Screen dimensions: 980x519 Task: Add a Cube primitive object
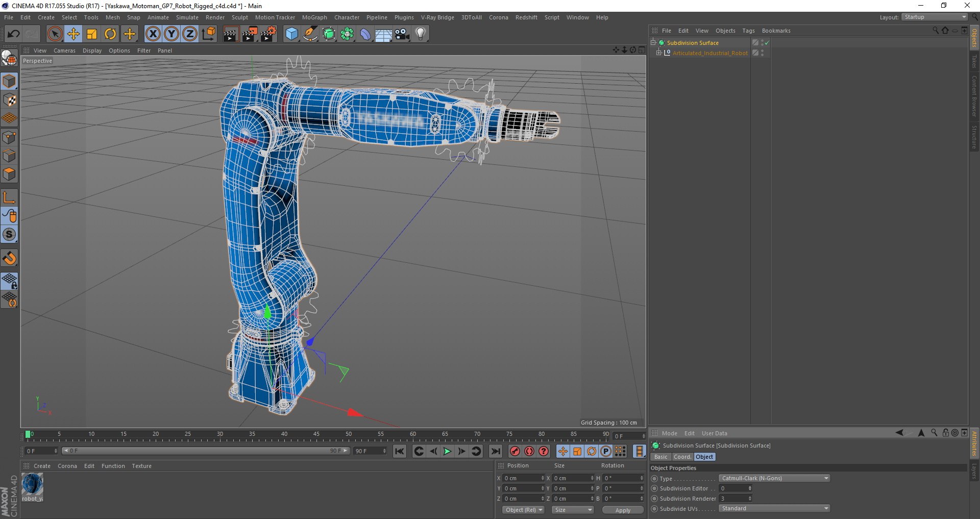[291, 34]
